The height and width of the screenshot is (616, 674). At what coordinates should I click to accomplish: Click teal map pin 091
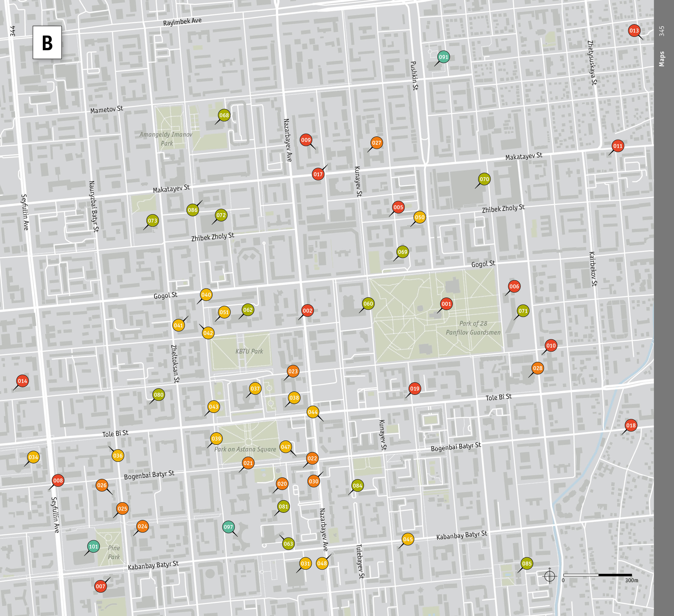click(x=443, y=57)
